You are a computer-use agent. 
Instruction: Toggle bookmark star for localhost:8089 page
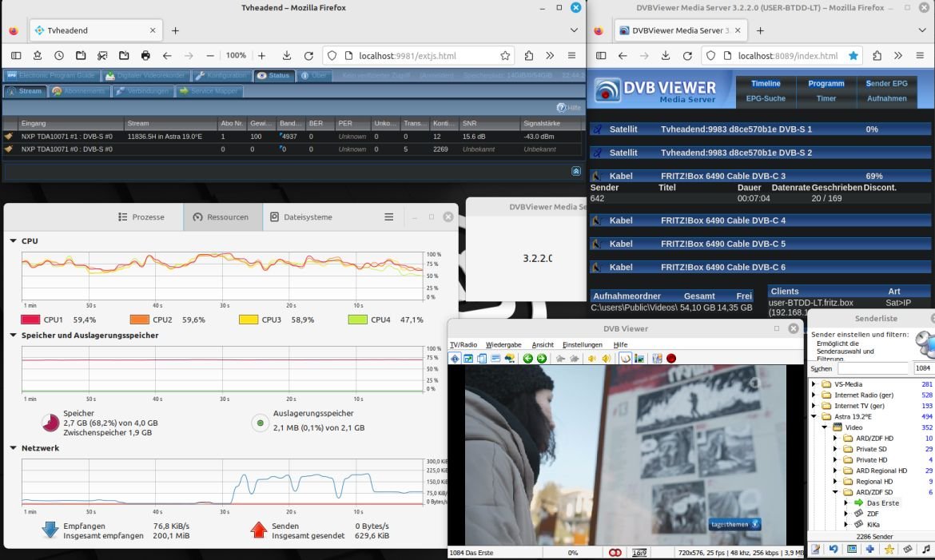(853, 55)
